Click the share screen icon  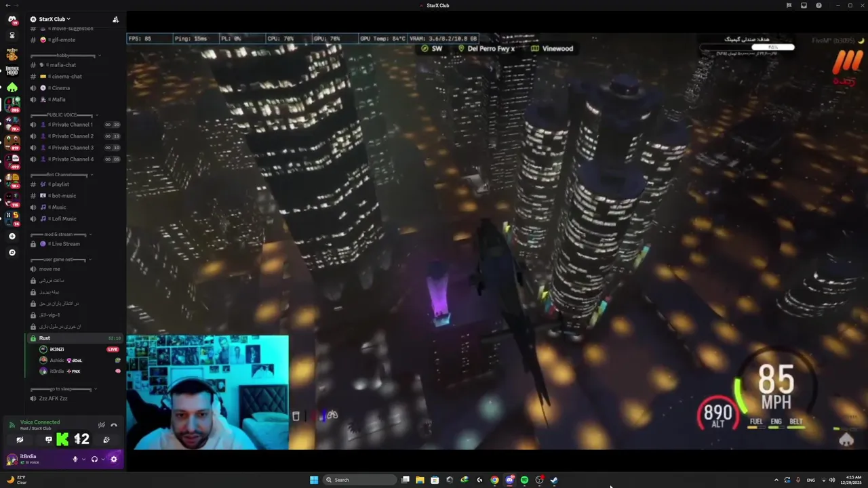[48, 440]
